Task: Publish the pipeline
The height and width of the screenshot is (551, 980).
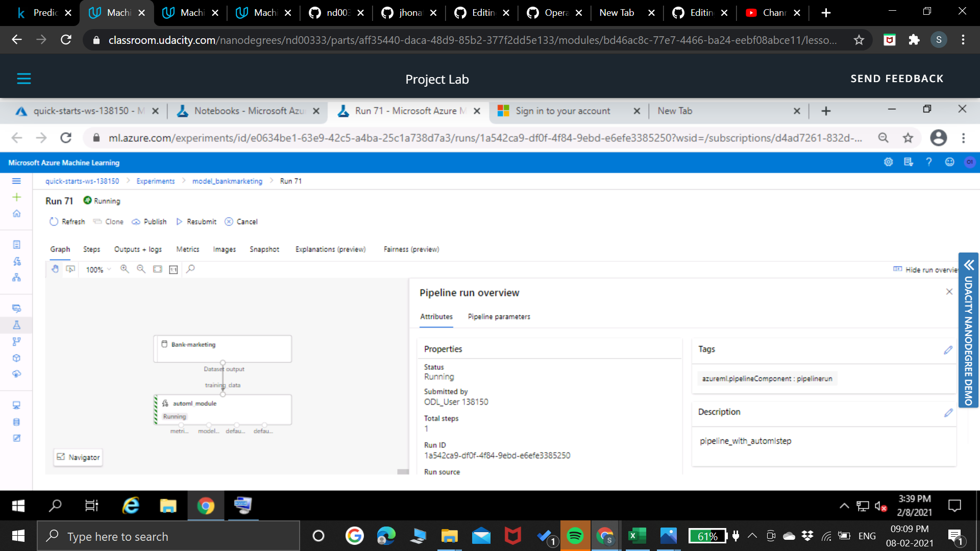Action: pyautogui.click(x=149, y=221)
